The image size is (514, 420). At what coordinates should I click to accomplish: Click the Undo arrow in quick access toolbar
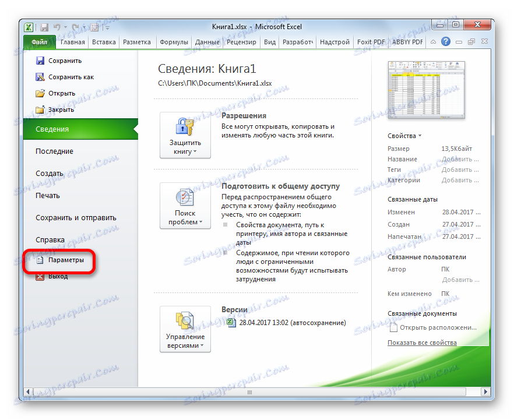coord(57,27)
